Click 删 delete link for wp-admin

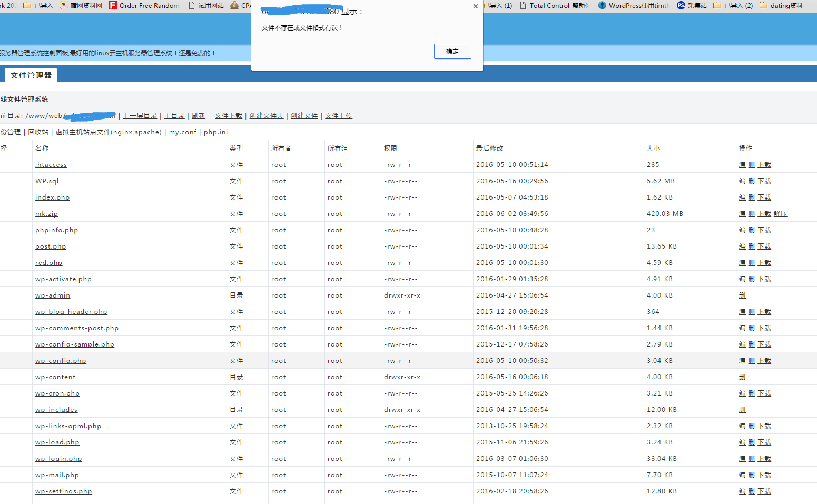742,295
